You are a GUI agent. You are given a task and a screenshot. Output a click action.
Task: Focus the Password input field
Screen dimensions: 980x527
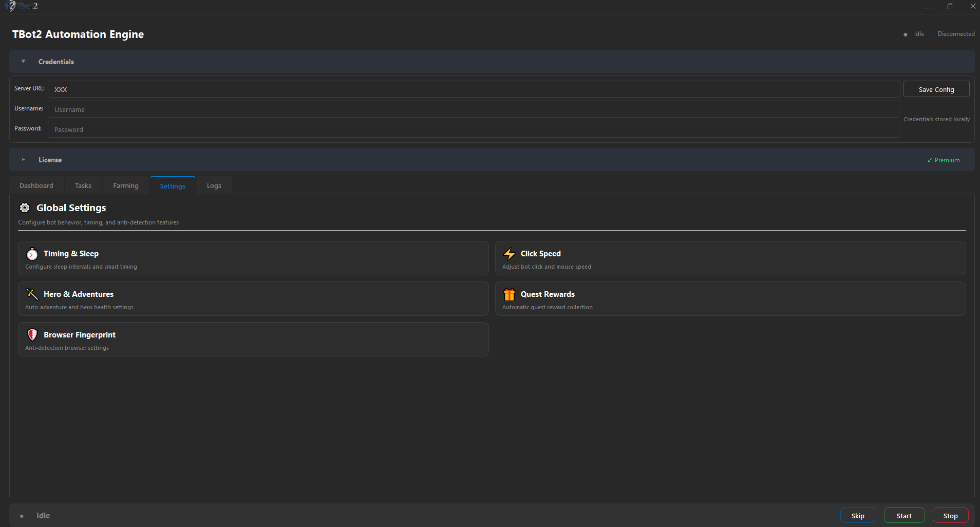tap(257, 129)
